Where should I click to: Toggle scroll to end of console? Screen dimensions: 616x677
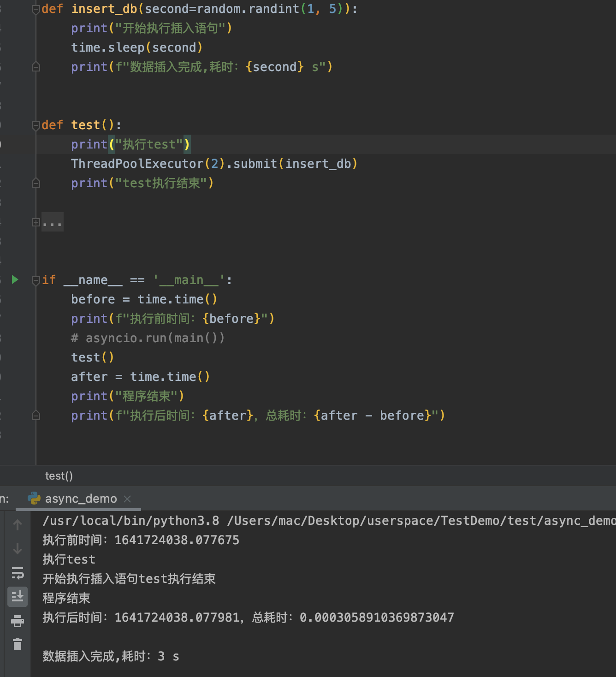(18, 597)
